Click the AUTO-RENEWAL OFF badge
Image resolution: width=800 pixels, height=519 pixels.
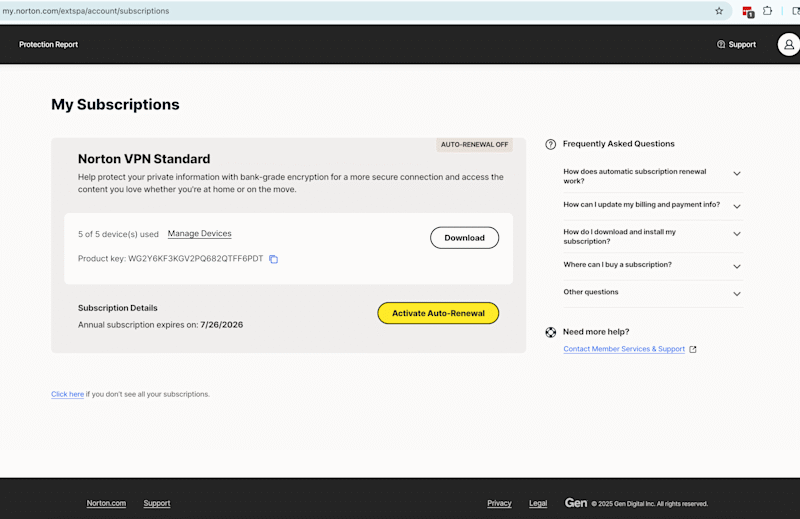click(x=474, y=144)
